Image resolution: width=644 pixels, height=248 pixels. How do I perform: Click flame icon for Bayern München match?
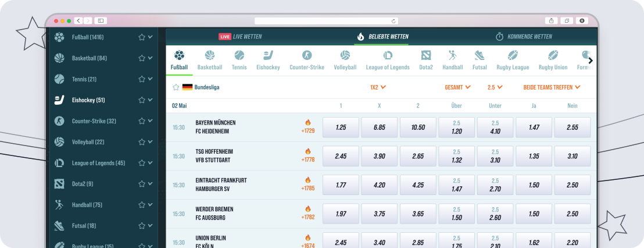click(x=308, y=123)
